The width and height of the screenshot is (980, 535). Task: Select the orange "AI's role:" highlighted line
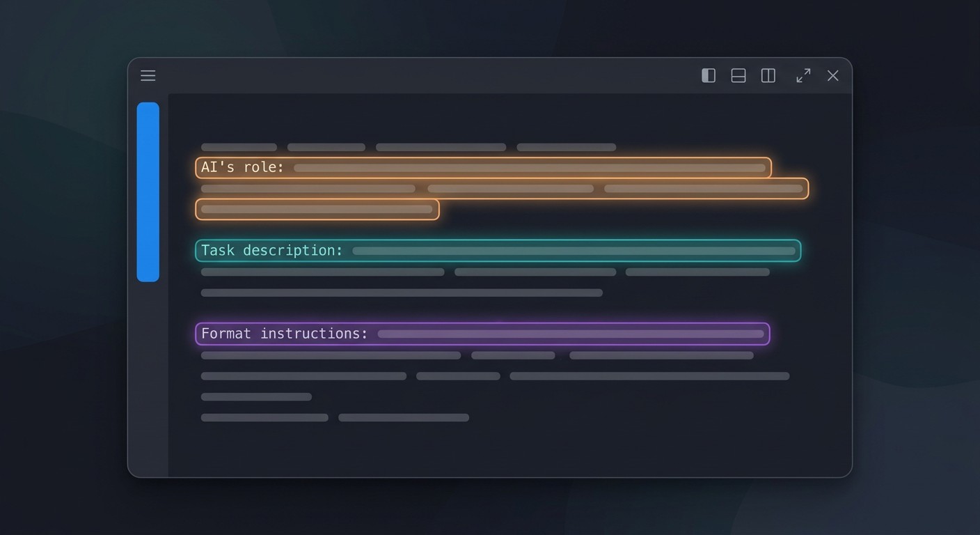(x=484, y=168)
